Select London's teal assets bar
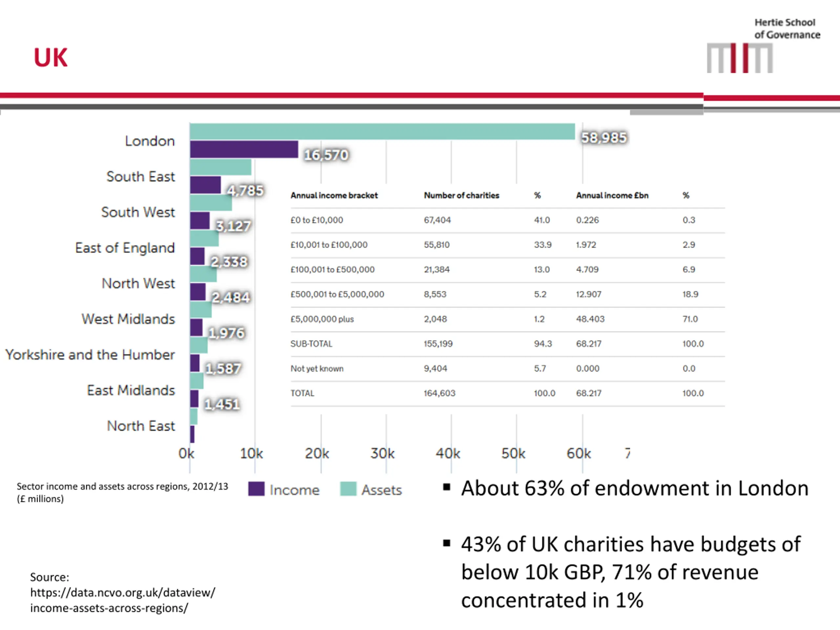Image resolution: width=840 pixels, height=630 pixels. 382,131
